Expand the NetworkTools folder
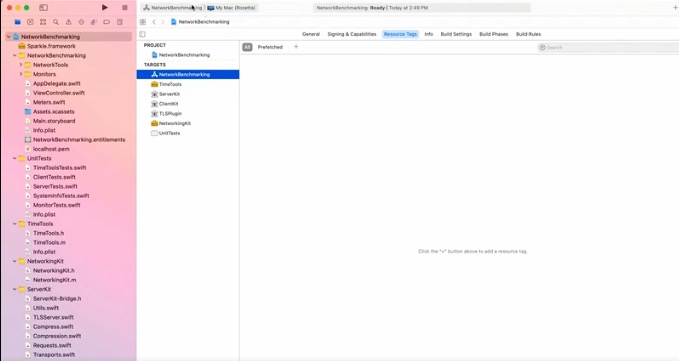Screen dimensions: 679x361 20,65
